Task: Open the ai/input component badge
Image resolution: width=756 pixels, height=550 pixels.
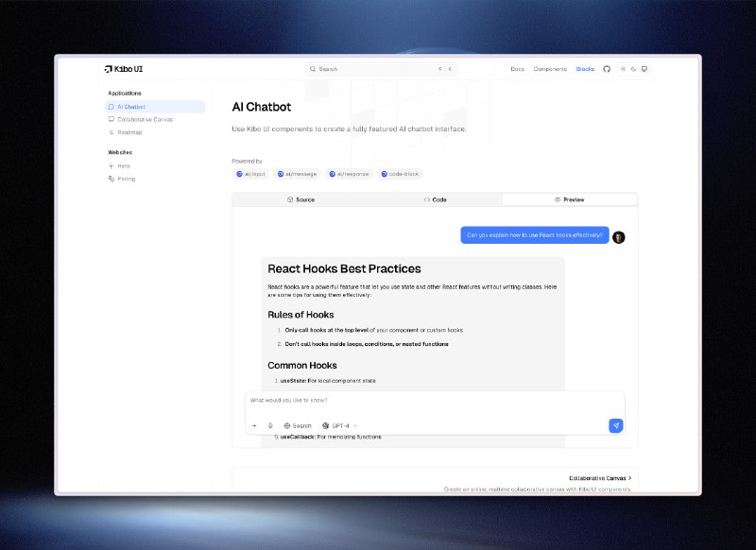Action: (x=252, y=174)
